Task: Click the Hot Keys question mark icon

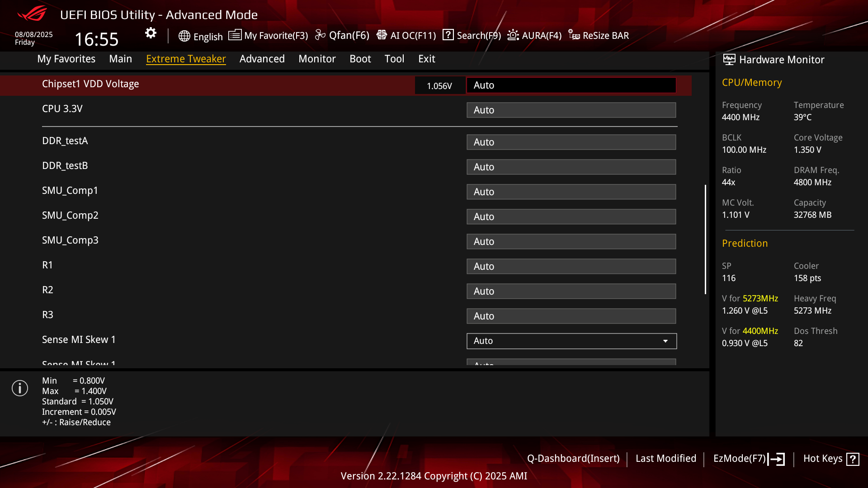Action: [x=853, y=459]
